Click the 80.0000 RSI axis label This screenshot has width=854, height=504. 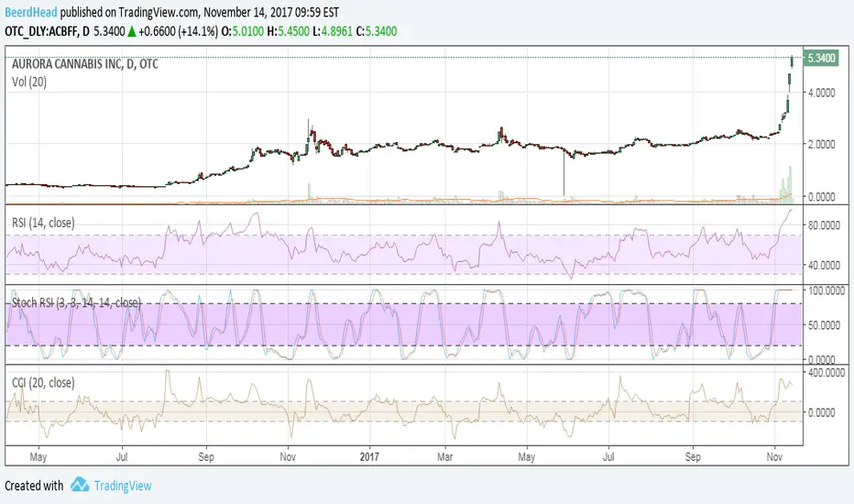coord(824,225)
